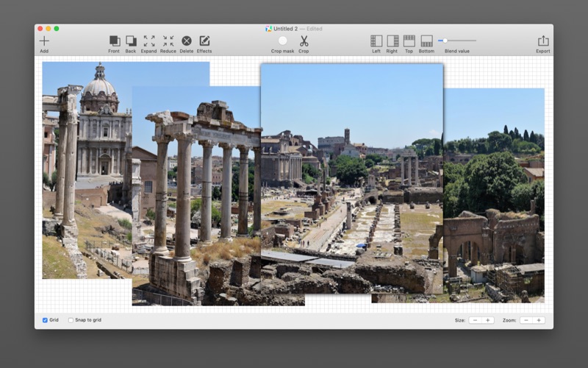Screen dimensions: 588x368
Task: Export the collage
Action: (543, 41)
